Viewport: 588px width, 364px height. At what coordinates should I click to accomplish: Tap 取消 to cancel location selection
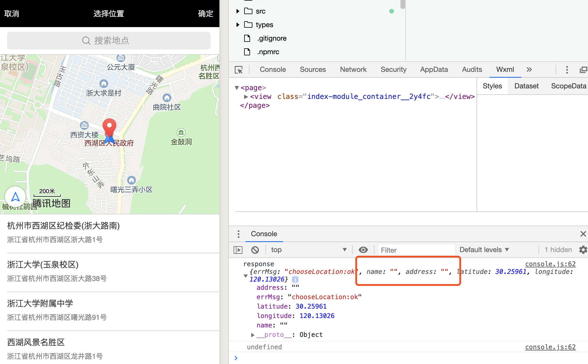(x=12, y=14)
